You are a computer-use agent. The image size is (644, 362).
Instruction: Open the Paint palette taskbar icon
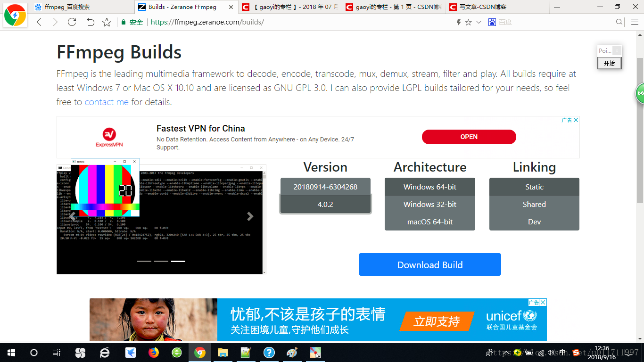292,353
